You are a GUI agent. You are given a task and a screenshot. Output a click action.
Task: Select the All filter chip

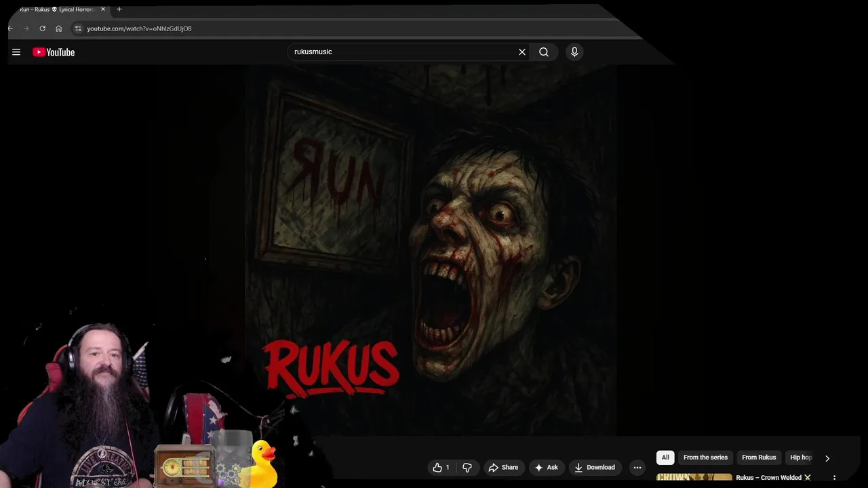665,457
